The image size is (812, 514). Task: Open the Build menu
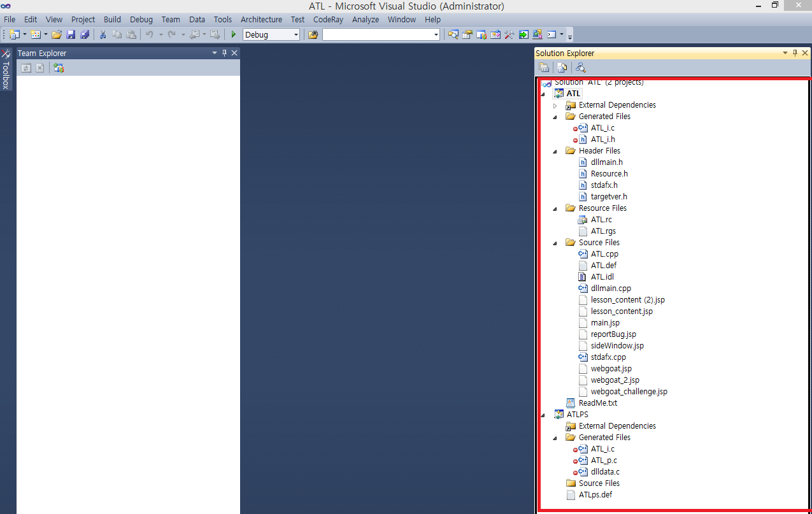tap(112, 20)
